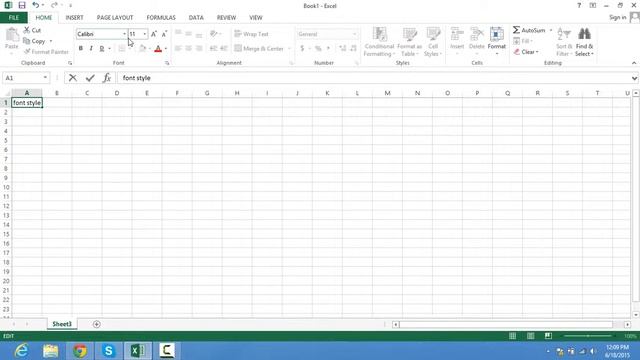This screenshot has height=360, width=640.
Task: Toggle Underline formatting
Action: [x=102, y=49]
